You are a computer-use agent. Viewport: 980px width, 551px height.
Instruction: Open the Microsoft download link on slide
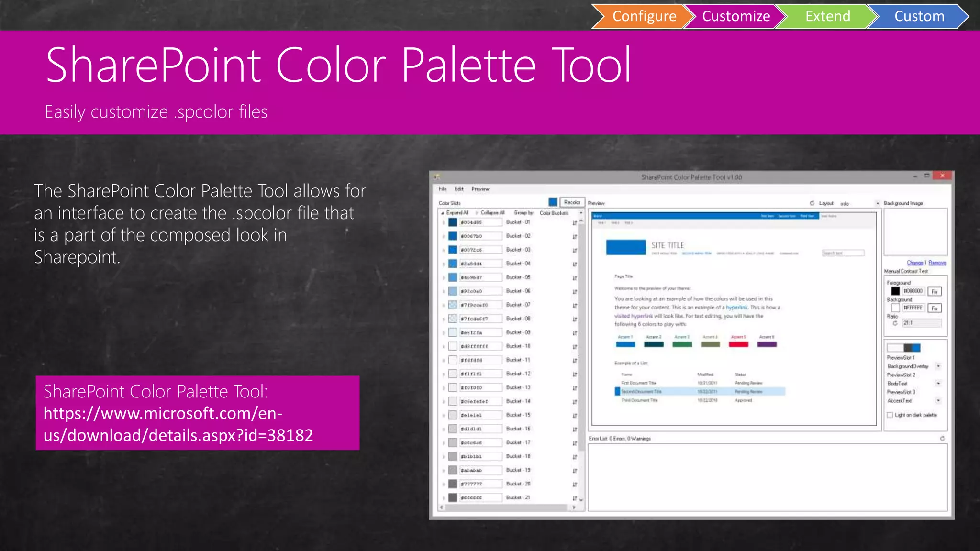coord(178,424)
